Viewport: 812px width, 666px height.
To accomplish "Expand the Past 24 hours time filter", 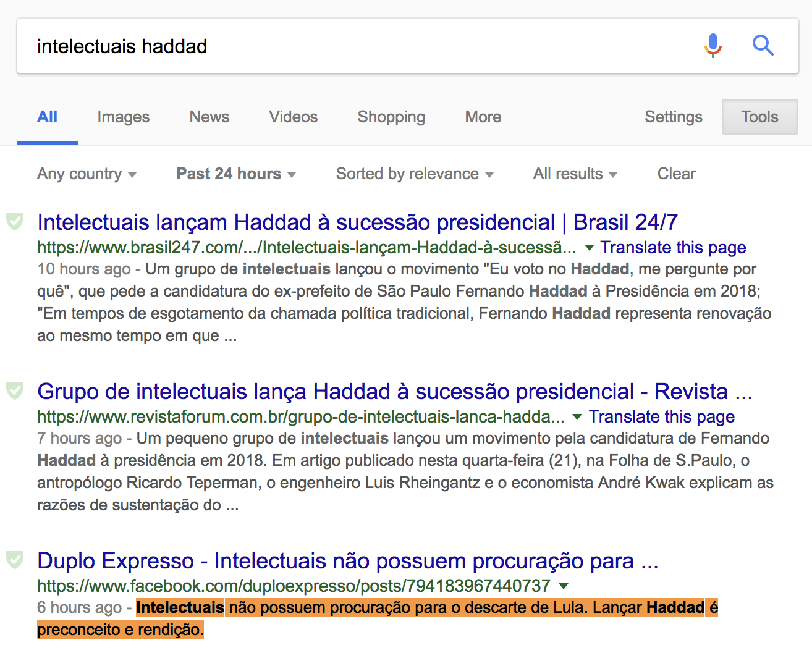I will pyautogui.click(x=236, y=174).
